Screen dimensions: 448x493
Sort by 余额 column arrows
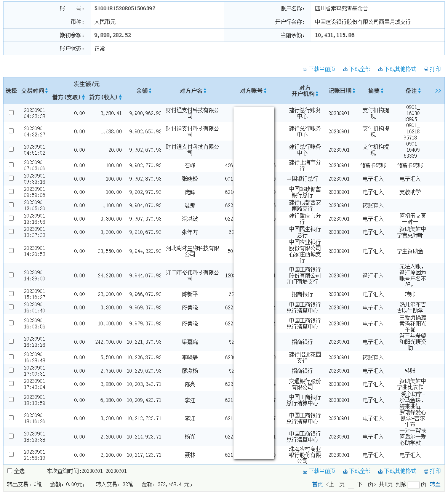[150, 91]
